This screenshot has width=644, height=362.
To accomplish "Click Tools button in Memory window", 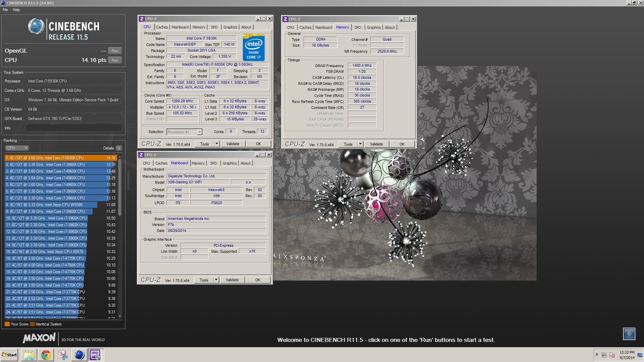I will coord(348,144).
